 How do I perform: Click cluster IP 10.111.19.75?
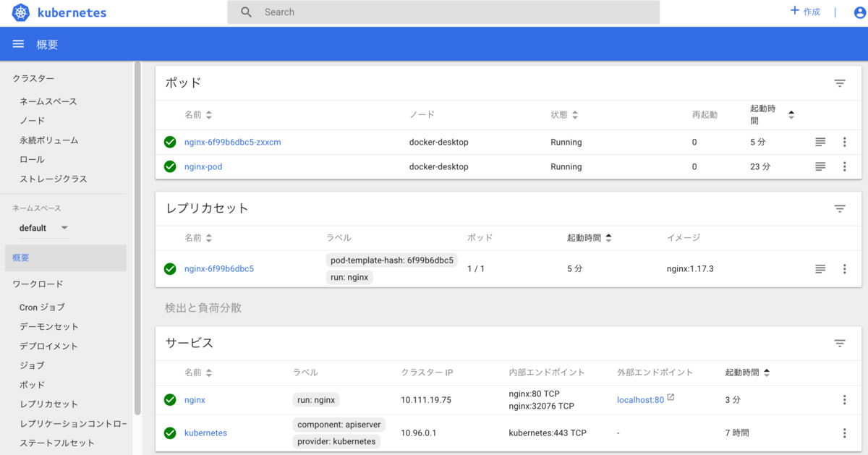pos(426,400)
